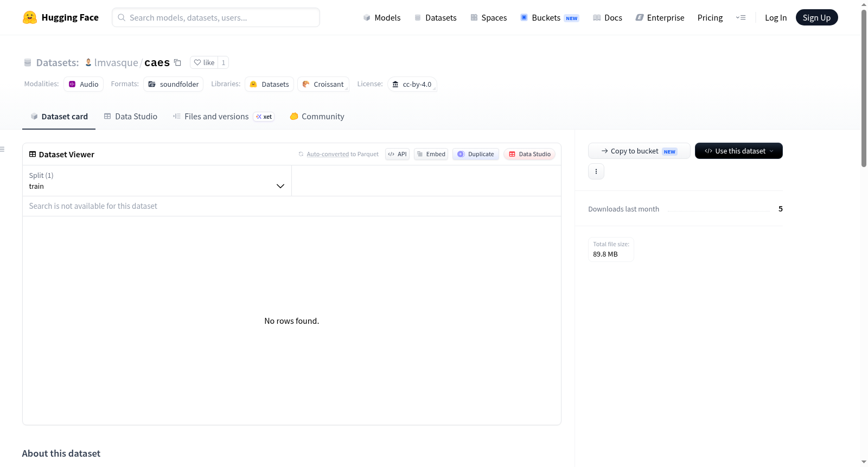The width and height of the screenshot is (868, 467).
Task: Open Data Studio from the viewer header
Action: click(x=529, y=154)
